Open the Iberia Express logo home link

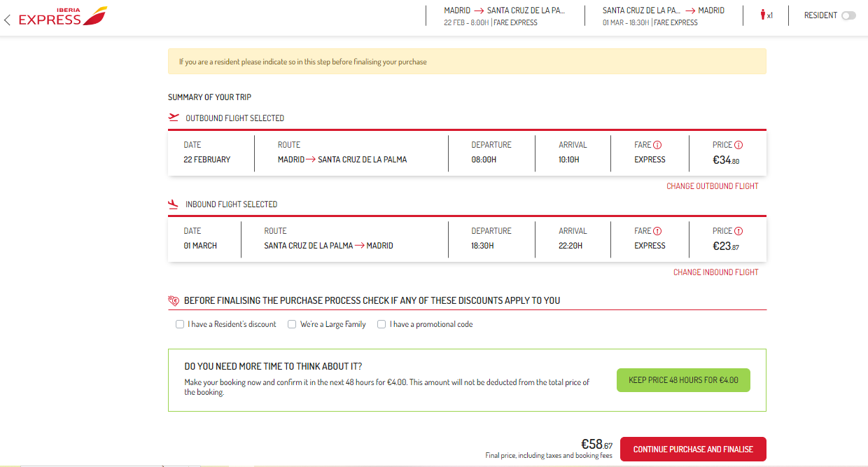tap(63, 16)
